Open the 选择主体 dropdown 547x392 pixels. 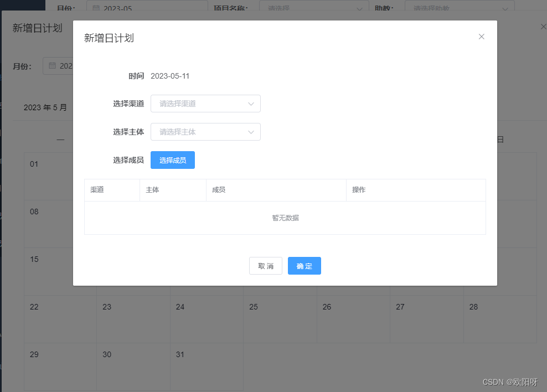tap(205, 132)
